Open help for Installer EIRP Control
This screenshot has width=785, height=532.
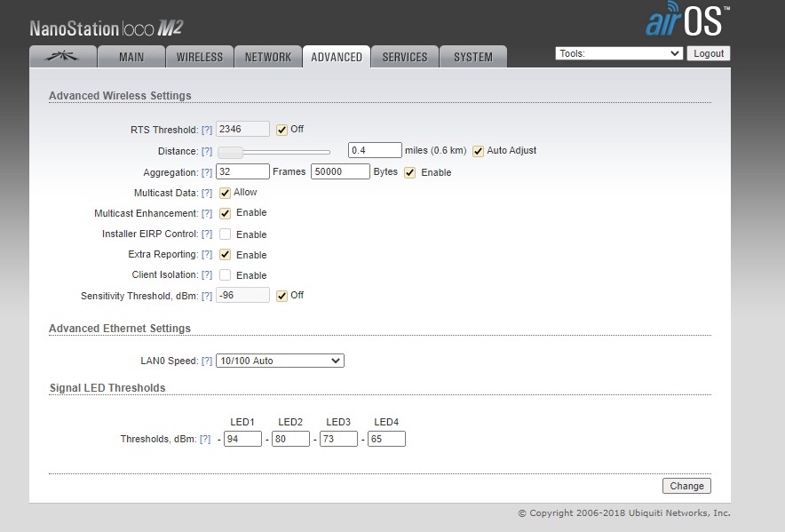pyautogui.click(x=207, y=234)
